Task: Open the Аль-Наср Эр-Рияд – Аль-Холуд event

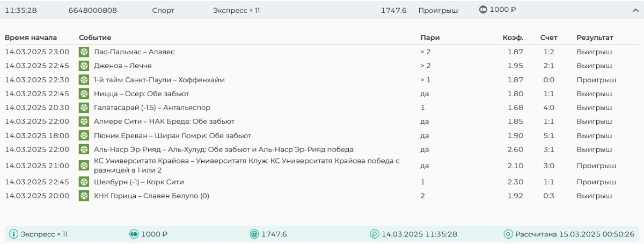Action: (223, 149)
